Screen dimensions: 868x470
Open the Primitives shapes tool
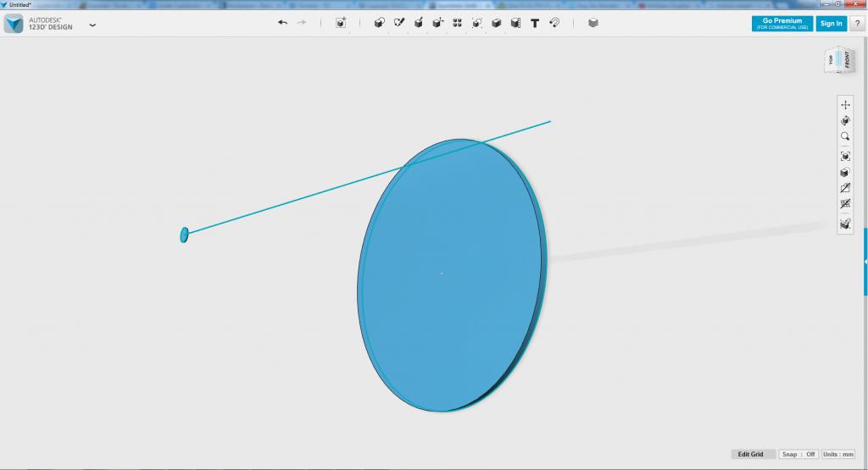379,23
